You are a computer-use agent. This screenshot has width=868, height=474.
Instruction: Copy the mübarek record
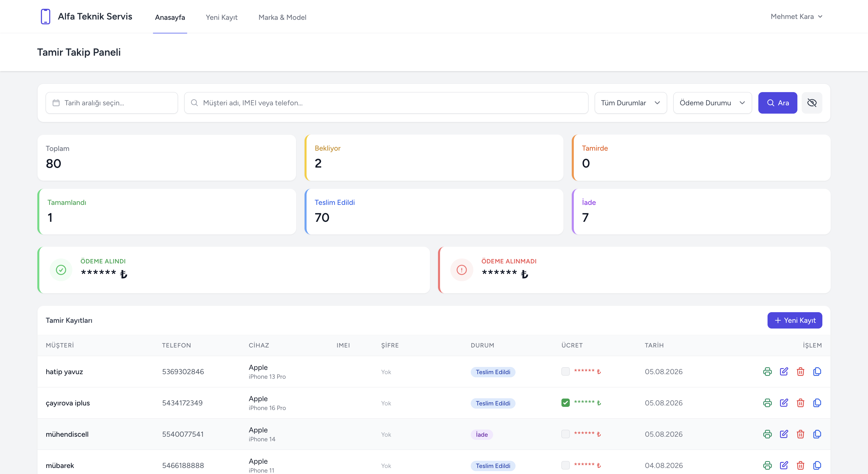click(x=817, y=466)
